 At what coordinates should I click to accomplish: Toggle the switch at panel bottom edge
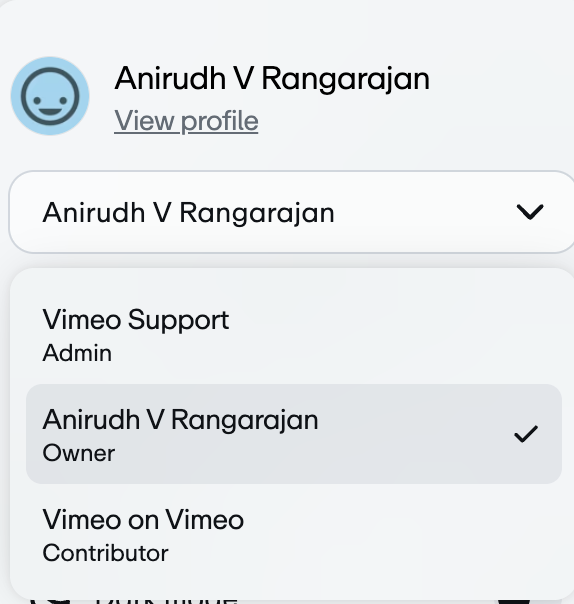[x=514, y=601]
